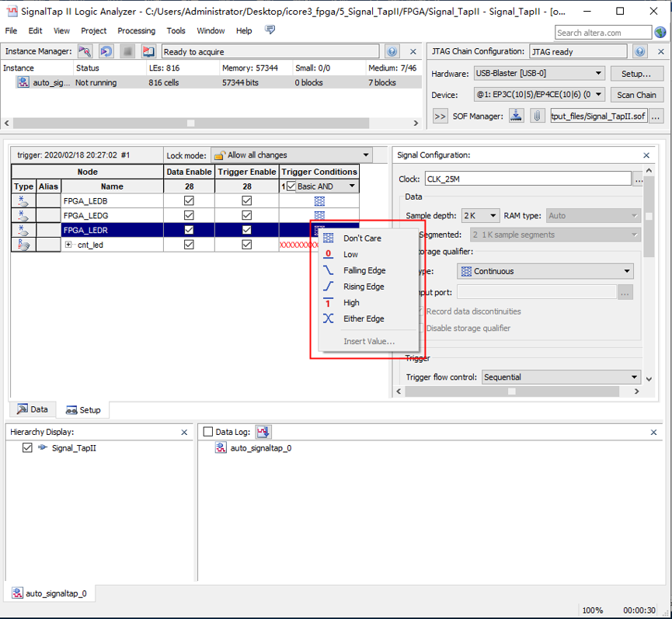Click the Data Log icon button

coord(263,432)
